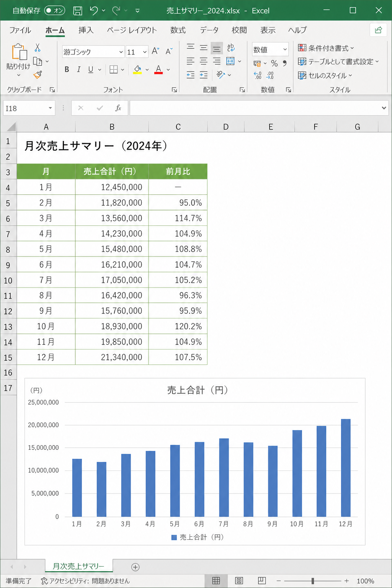
Task: Click the insert function fx icon
Action: [118, 108]
